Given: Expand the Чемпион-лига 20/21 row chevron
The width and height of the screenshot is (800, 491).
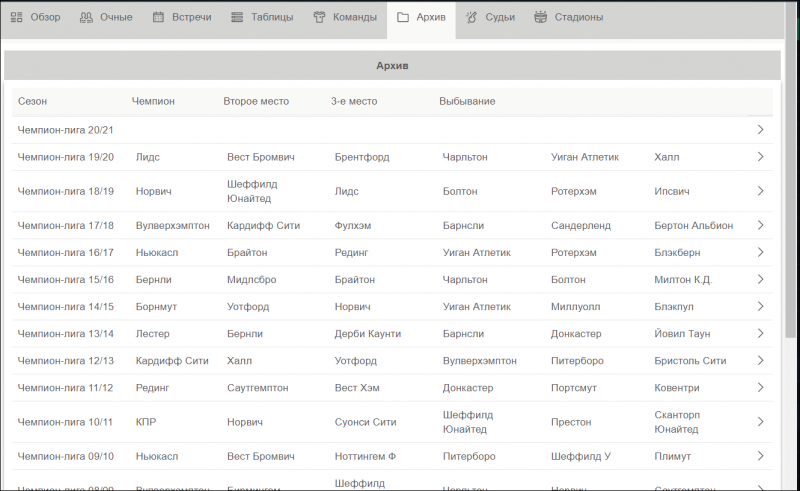Looking at the screenshot, I should [x=760, y=130].
